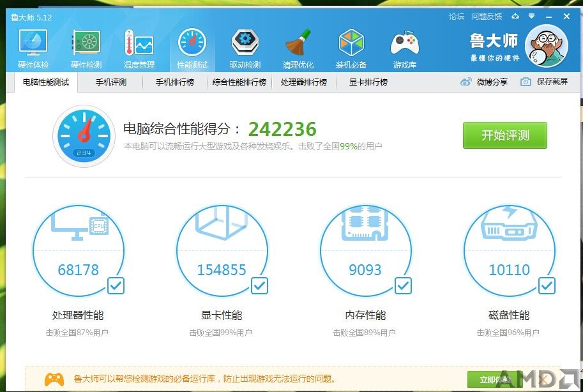Open the 问题反馈 feedback link
This screenshot has width=583, height=392.
(487, 17)
